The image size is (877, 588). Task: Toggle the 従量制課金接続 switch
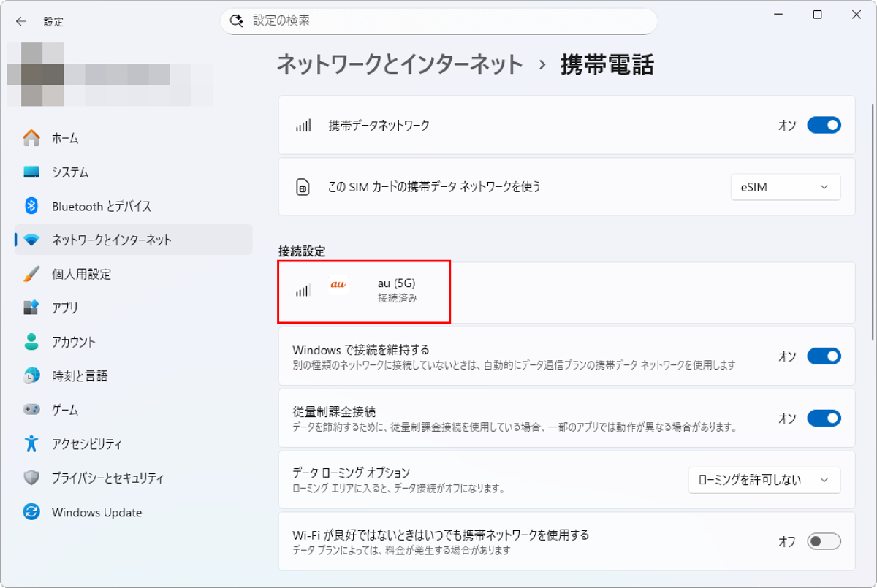(x=824, y=419)
